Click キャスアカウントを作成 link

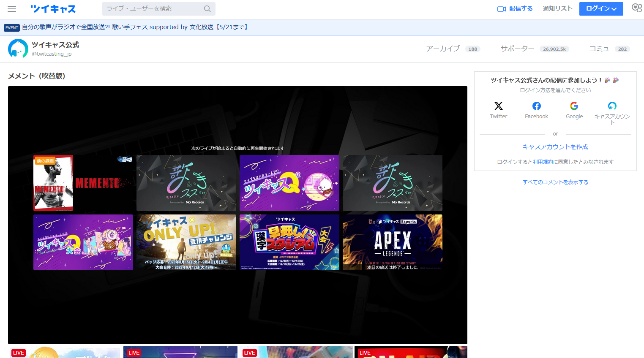(x=555, y=147)
